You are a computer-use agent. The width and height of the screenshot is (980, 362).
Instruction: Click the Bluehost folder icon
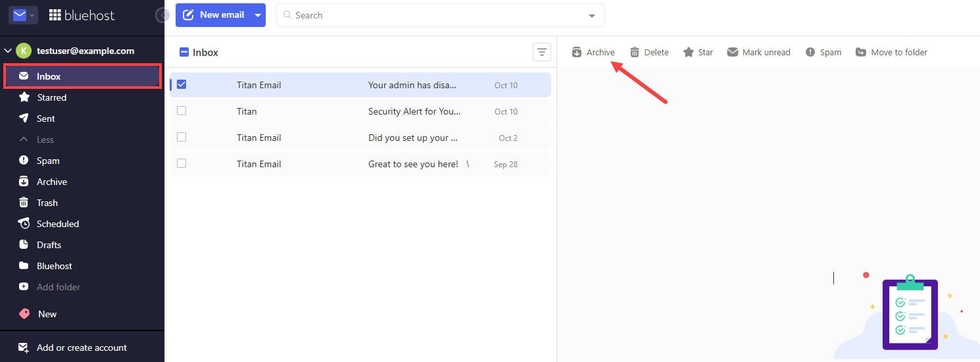tap(24, 266)
